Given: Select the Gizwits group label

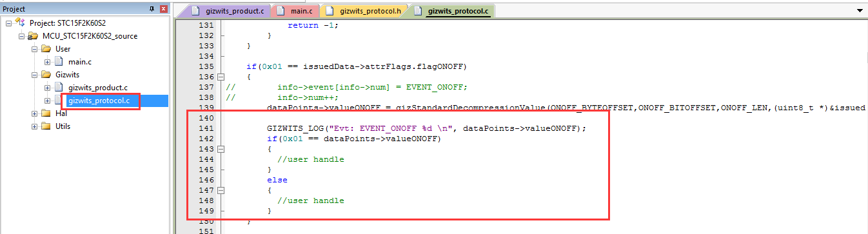Looking at the screenshot, I should point(67,74).
